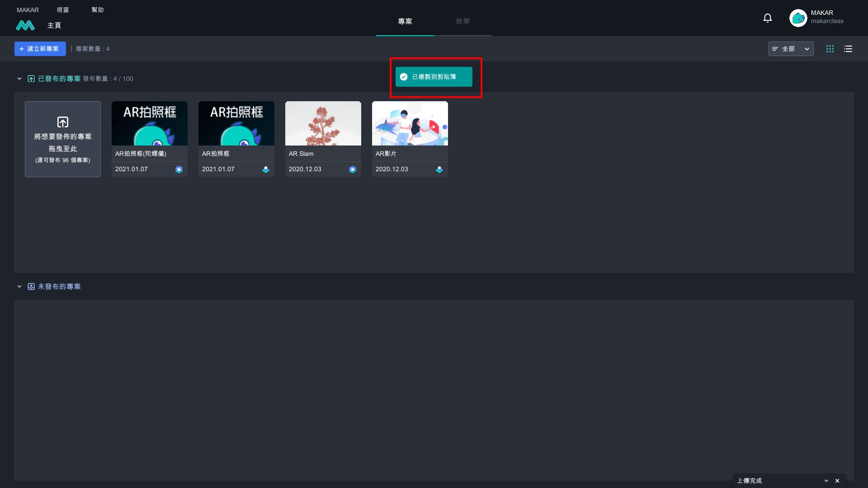Click the 未發布的專案 heading

pos(59,286)
